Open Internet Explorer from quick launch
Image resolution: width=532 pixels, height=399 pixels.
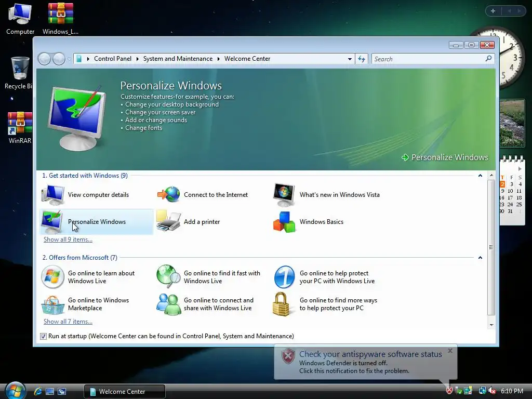38,391
